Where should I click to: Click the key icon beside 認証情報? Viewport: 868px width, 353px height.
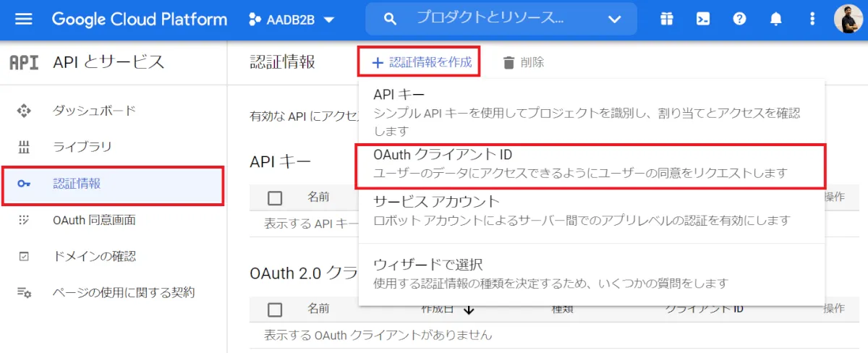click(x=24, y=184)
